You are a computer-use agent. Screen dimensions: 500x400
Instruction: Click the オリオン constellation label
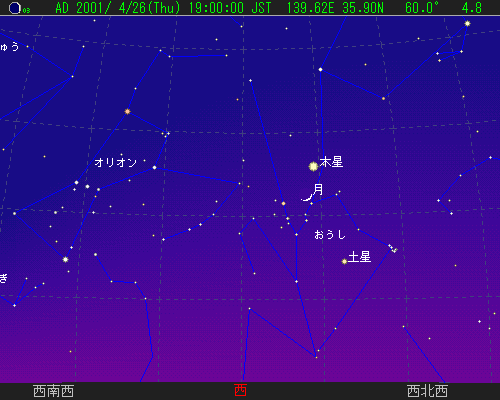115,163
